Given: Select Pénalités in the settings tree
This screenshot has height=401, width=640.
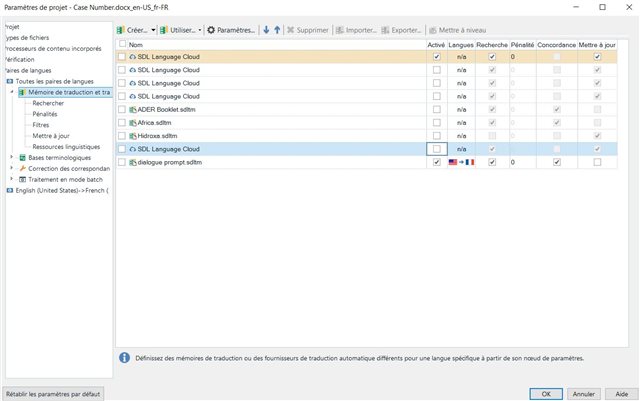Looking at the screenshot, I should coord(45,114).
